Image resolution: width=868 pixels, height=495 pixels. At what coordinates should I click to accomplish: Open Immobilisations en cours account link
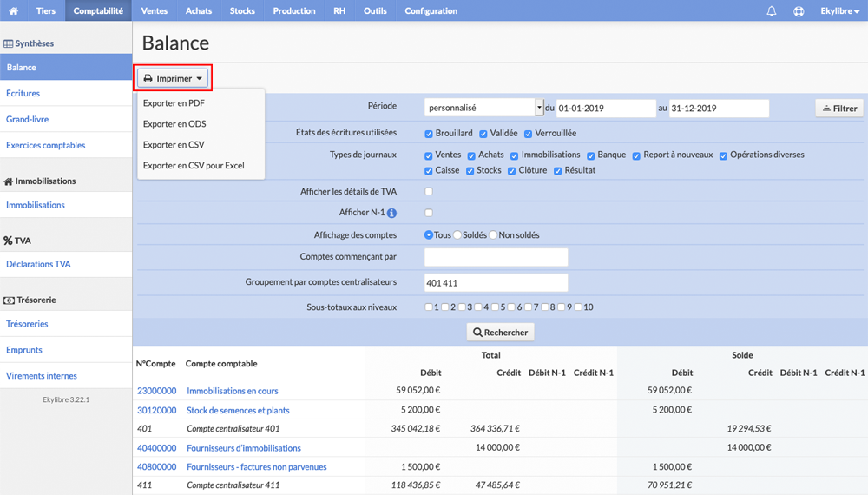pyautogui.click(x=233, y=390)
